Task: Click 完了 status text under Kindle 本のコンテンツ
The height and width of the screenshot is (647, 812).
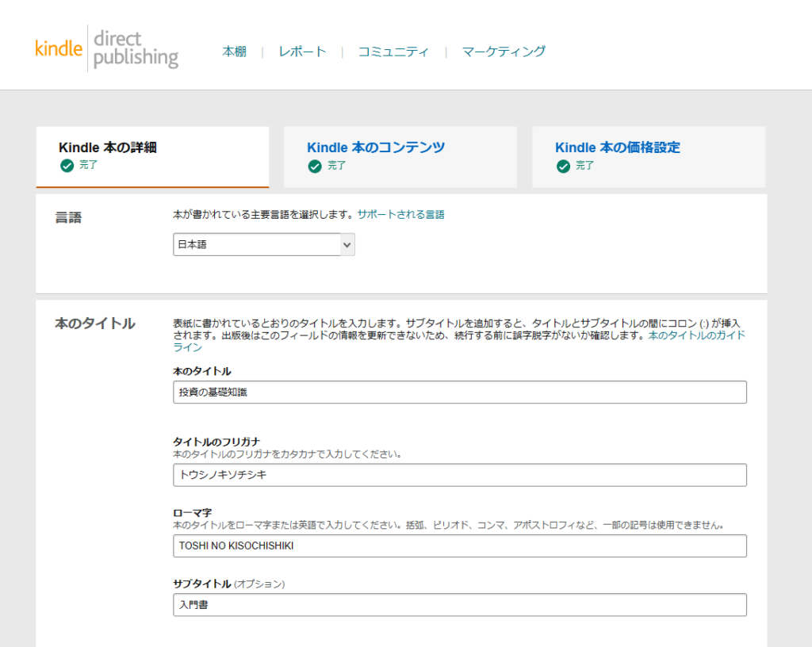Action: click(x=336, y=166)
